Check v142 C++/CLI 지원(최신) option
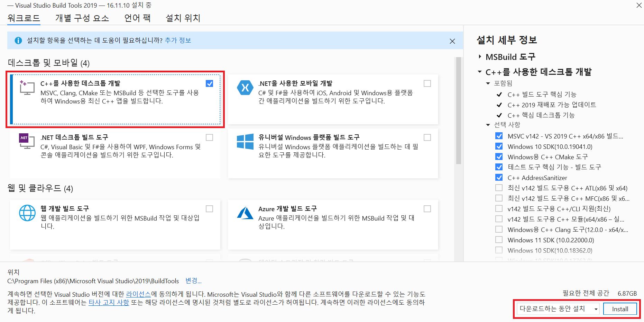Image resolution: width=644 pixels, height=322 pixels. click(499, 208)
